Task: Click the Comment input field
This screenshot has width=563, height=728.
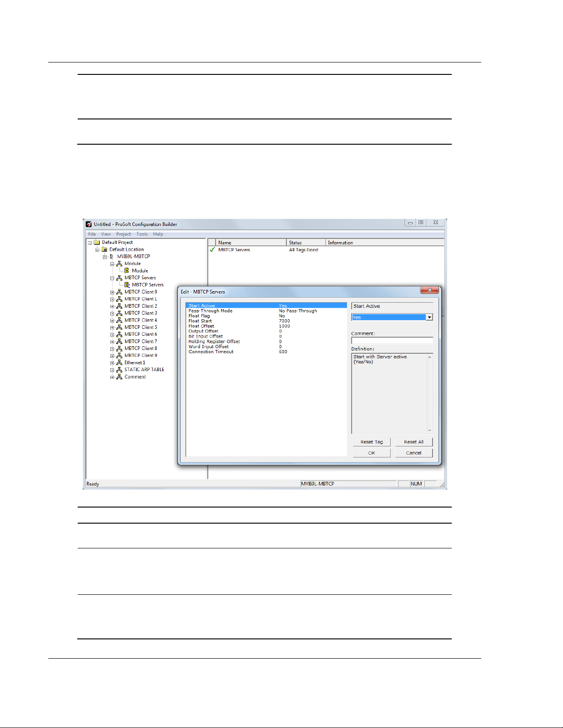Action: (x=392, y=340)
